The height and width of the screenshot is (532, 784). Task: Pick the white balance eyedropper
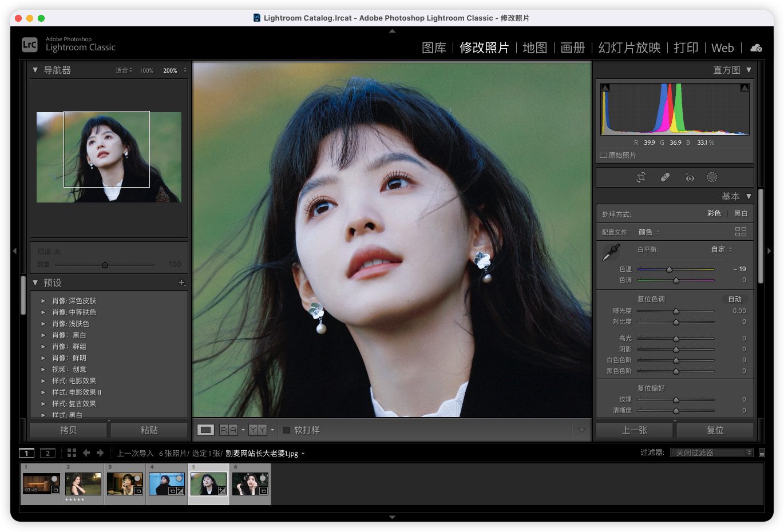[x=611, y=252]
